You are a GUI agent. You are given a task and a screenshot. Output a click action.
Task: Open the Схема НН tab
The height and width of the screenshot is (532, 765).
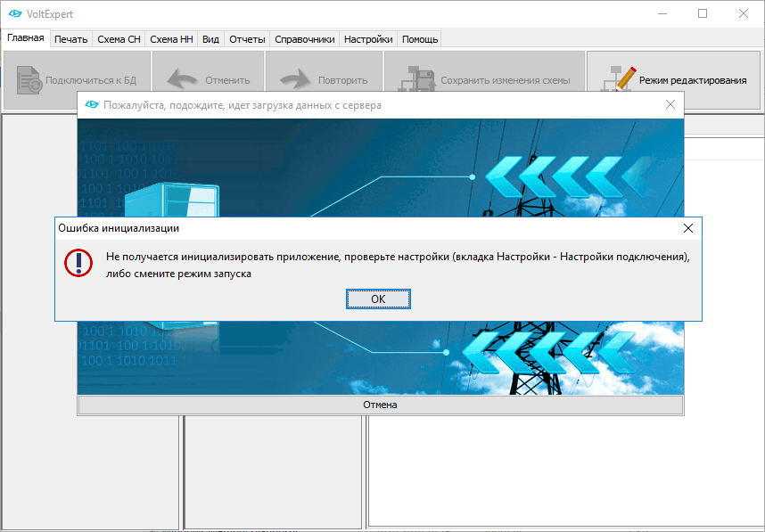171,39
